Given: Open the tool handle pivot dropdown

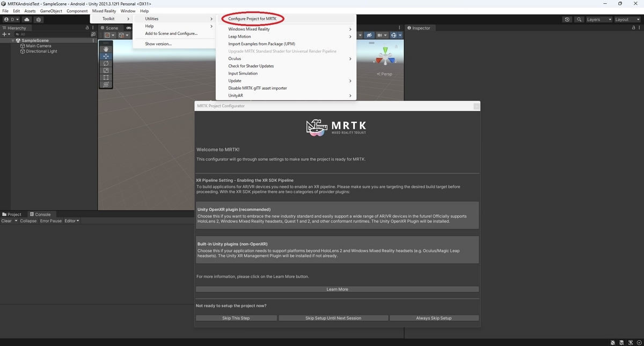Looking at the screenshot, I should pyautogui.click(x=109, y=35).
